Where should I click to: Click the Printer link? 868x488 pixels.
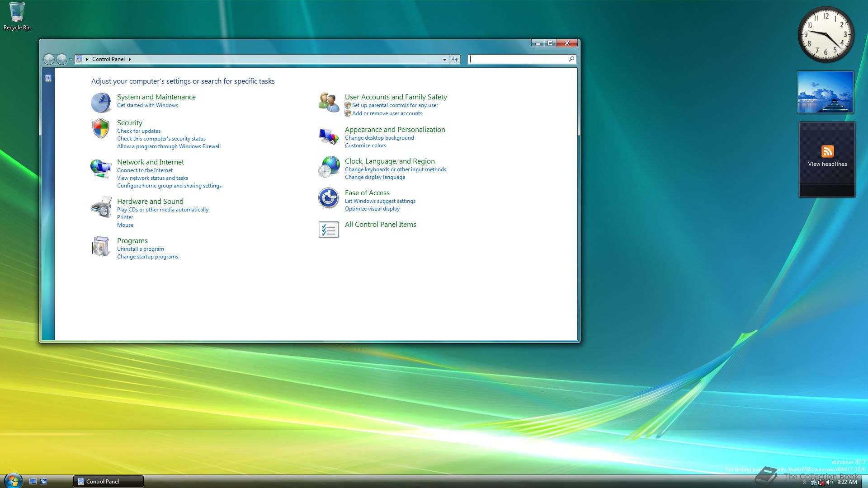click(x=125, y=217)
